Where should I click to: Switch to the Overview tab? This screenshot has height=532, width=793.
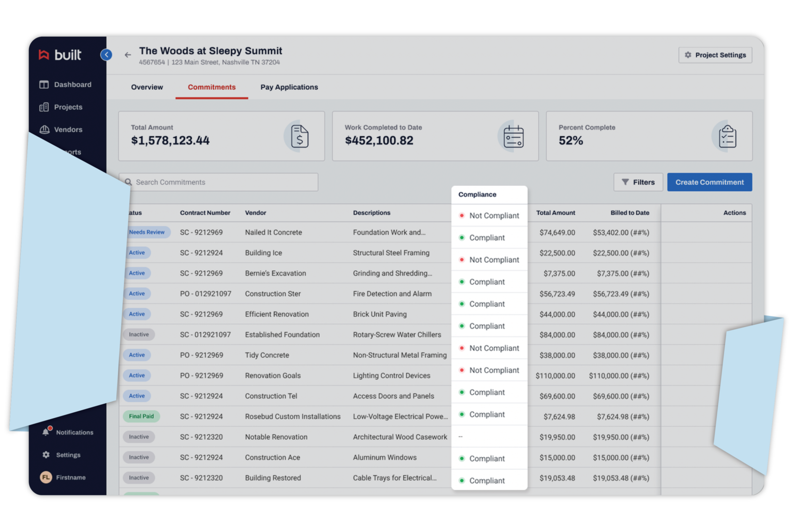tap(147, 87)
